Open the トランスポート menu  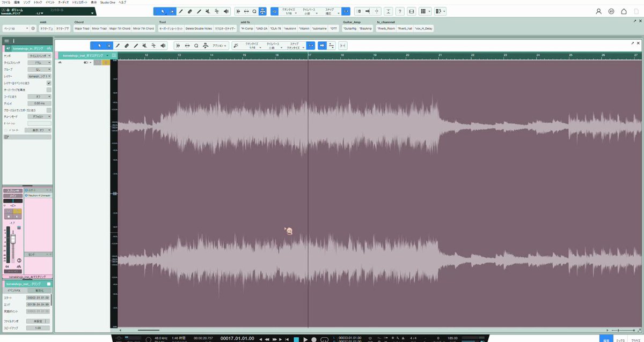click(x=79, y=2)
